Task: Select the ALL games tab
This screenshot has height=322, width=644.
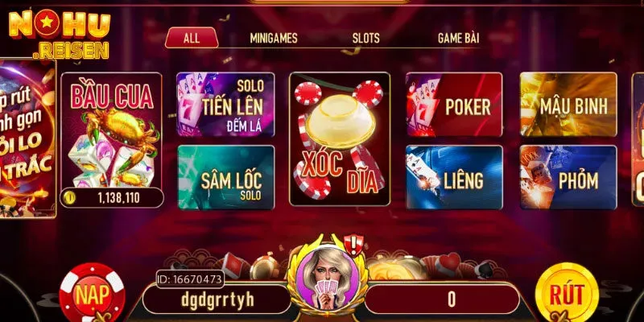Action: tap(192, 38)
